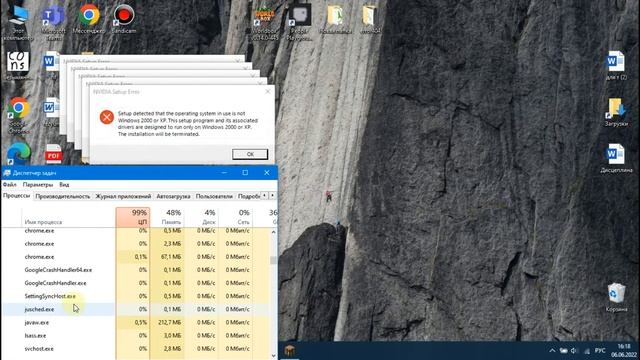
Task: Select the javaw.exe process row
Action: coord(136,322)
